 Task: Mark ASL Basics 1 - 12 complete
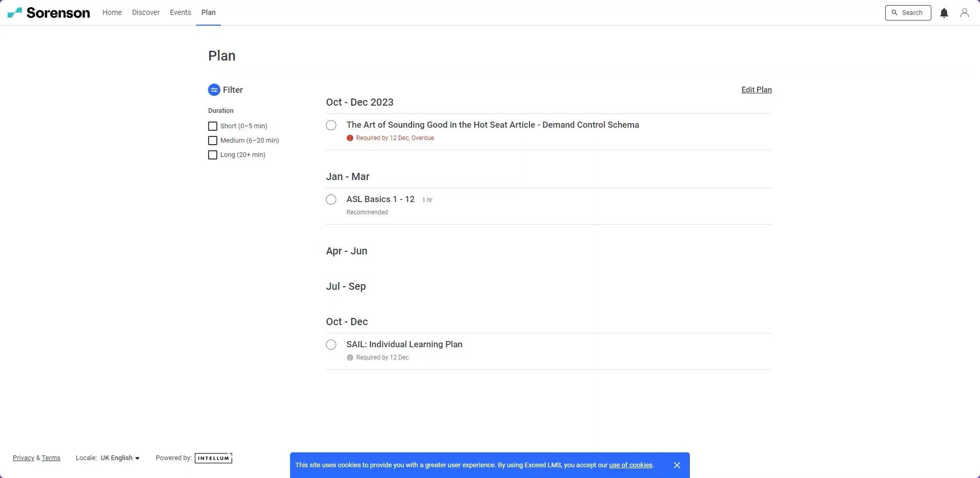point(331,200)
